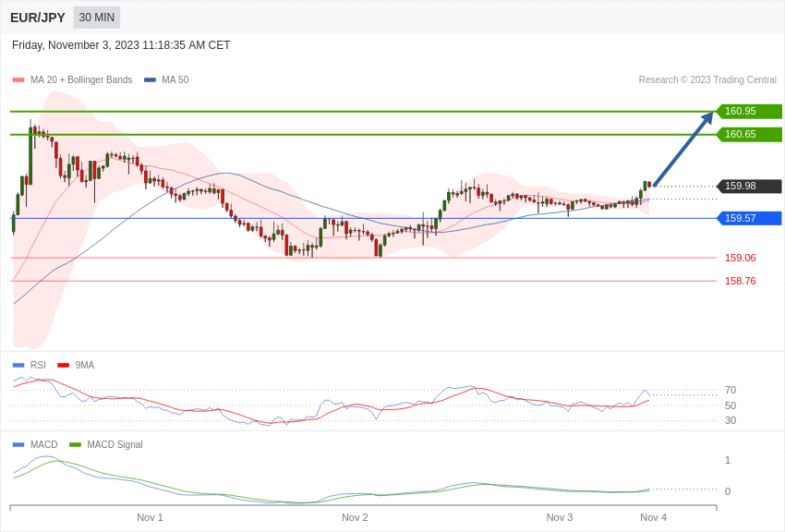Screen dimensions: 785x532
Task: Click the Nov 3 date label
Action: tap(560, 517)
